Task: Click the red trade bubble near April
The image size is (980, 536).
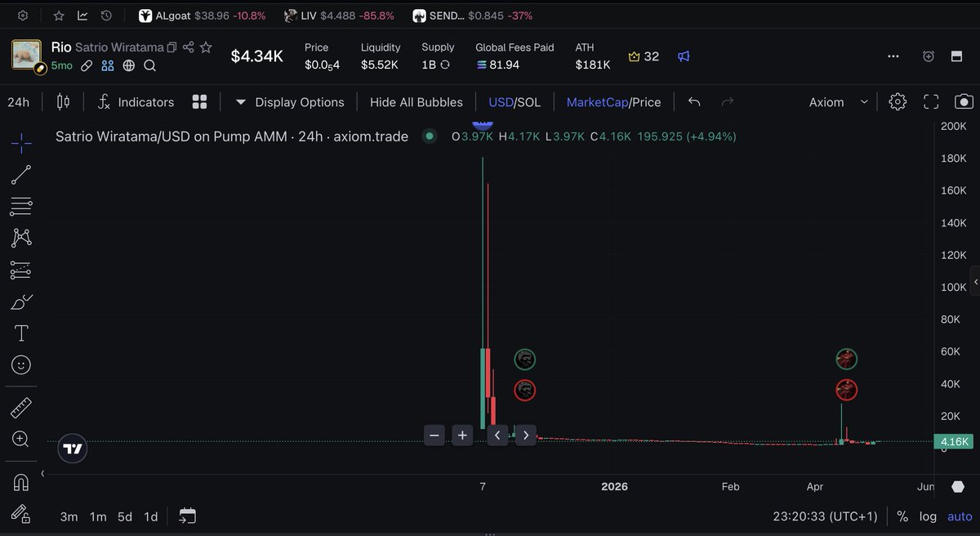Action: tap(847, 390)
